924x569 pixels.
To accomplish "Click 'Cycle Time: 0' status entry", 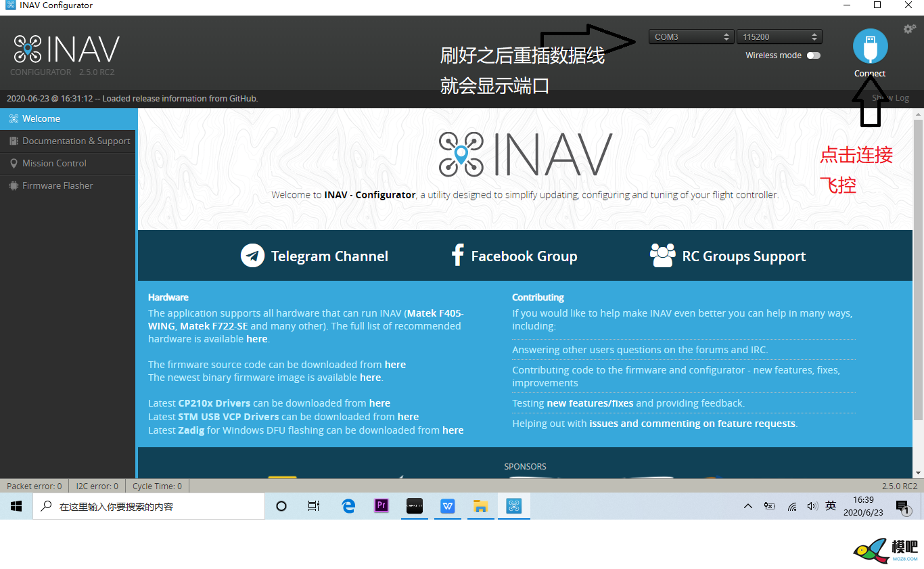I will (157, 486).
